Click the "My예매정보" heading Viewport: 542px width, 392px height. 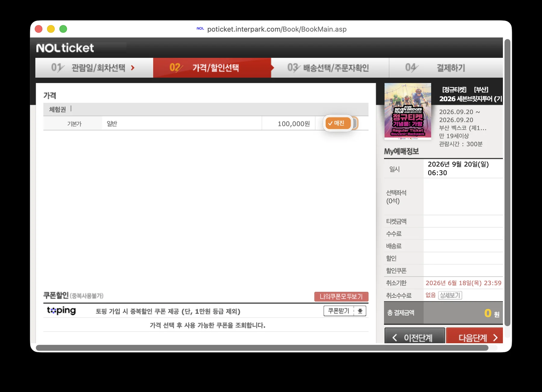[401, 151]
